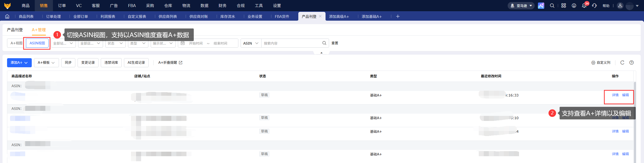The image size is (644, 163).
Task: Open the 订单 main menu
Action: [x=62, y=6]
